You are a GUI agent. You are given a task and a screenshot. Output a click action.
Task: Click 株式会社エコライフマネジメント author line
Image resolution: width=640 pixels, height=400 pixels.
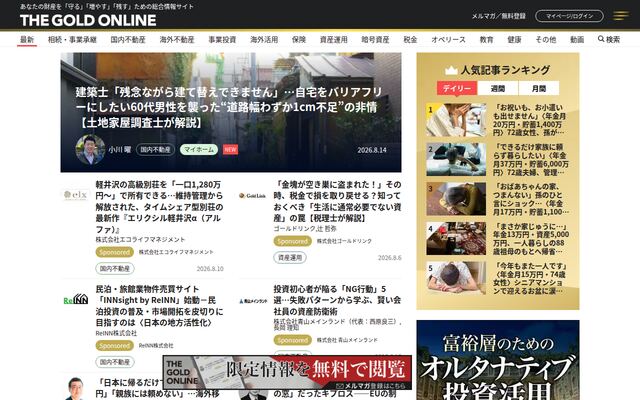click(140, 240)
